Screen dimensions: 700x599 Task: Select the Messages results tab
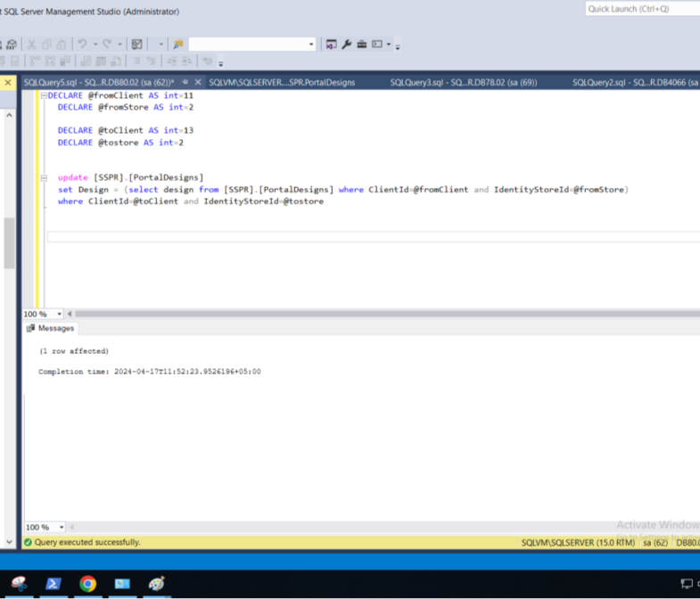51,328
